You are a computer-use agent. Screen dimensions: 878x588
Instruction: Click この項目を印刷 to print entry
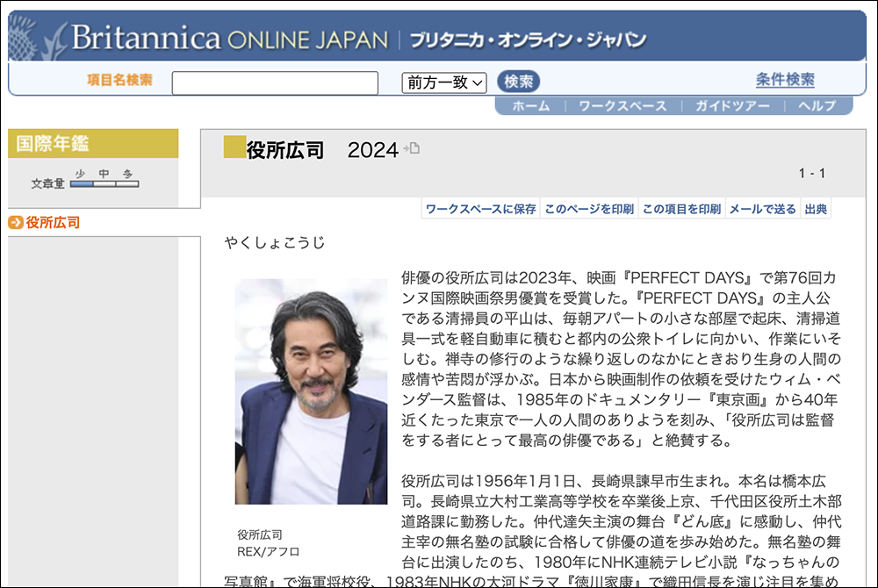pyautogui.click(x=681, y=209)
